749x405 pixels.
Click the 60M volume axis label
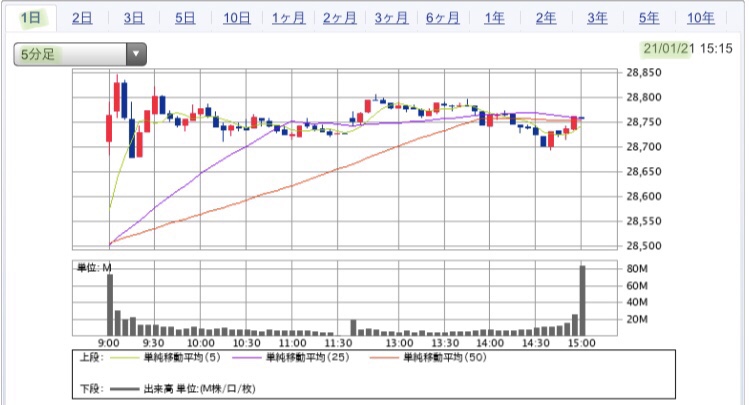[637, 286]
